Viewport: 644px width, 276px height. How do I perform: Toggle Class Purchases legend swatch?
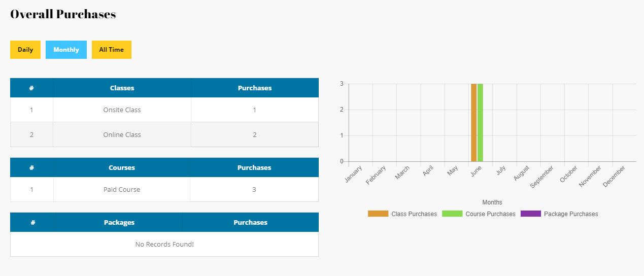pyautogui.click(x=378, y=214)
